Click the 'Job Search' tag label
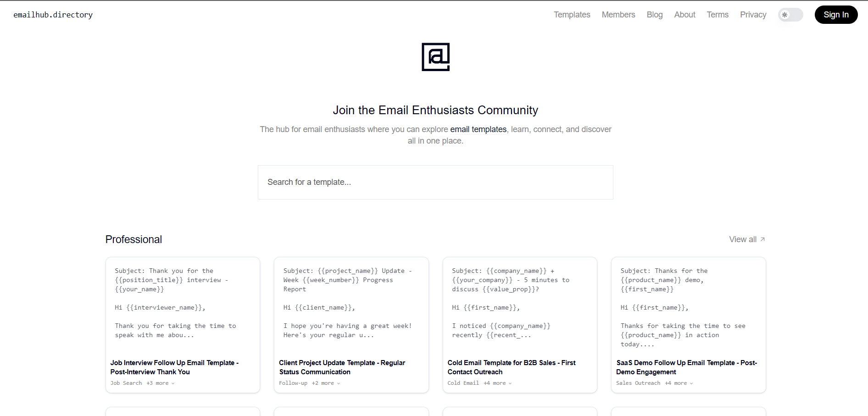Image resolution: width=868 pixels, height=416 pixels. point(126,383)
